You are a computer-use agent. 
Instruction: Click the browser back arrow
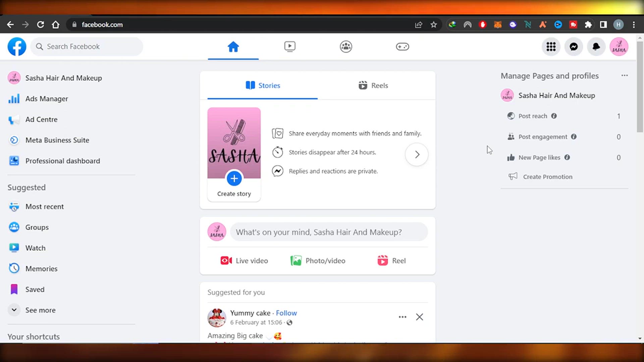click(10, 24)
